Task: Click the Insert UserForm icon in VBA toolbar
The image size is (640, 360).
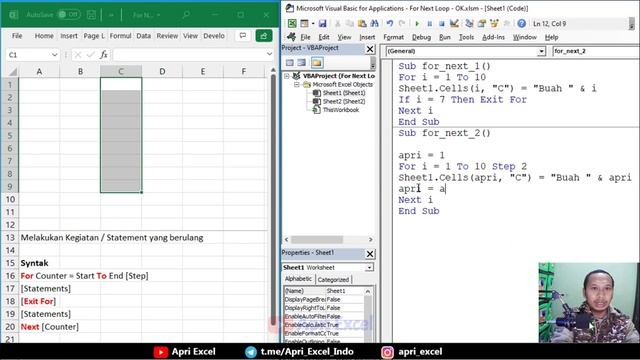Action: (x=304, y=24)
